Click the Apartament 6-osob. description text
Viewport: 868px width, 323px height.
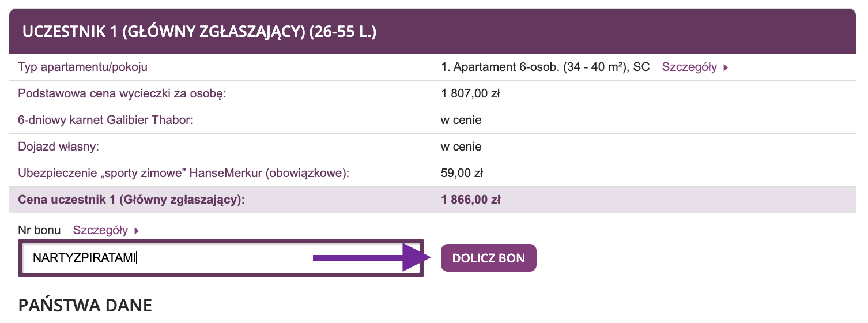click(x=545, y=67)
